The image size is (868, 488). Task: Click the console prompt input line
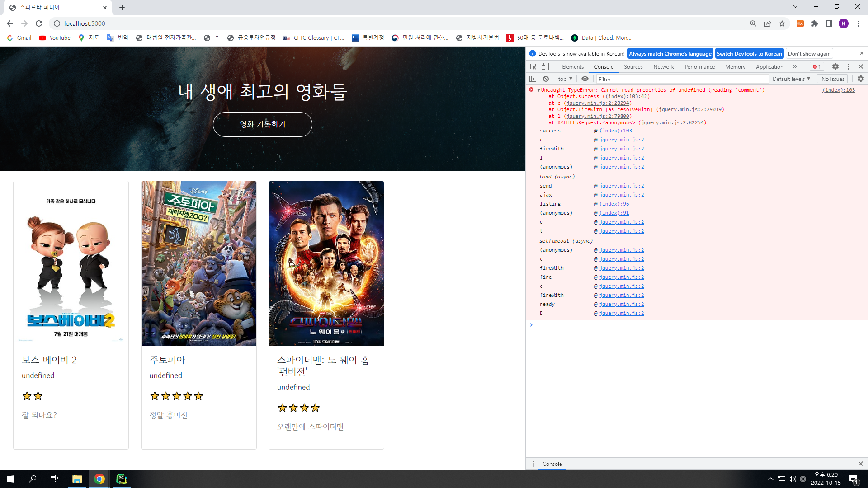[698, 325]
